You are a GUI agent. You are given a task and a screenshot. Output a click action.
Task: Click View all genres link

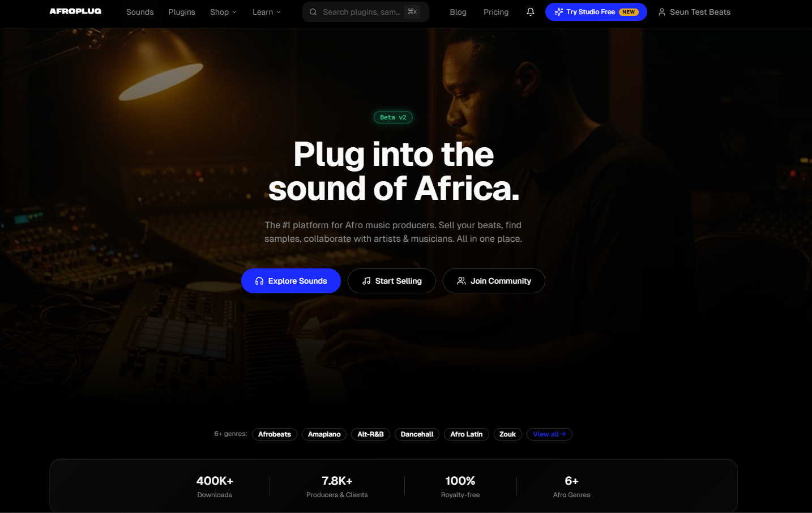coord(549,434)
